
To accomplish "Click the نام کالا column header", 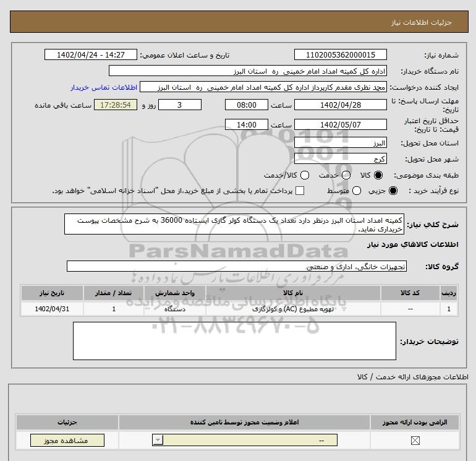I will coord(293,293).
